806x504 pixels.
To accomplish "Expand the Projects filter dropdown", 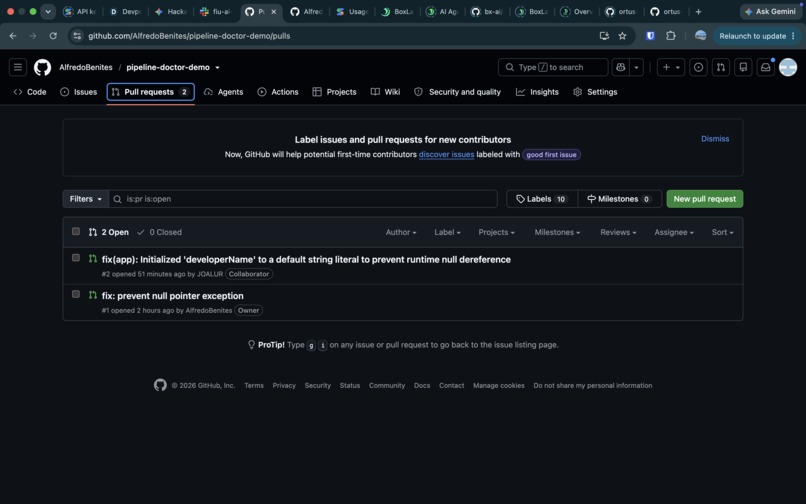I will pyautogui.click(x=497, y=232).
